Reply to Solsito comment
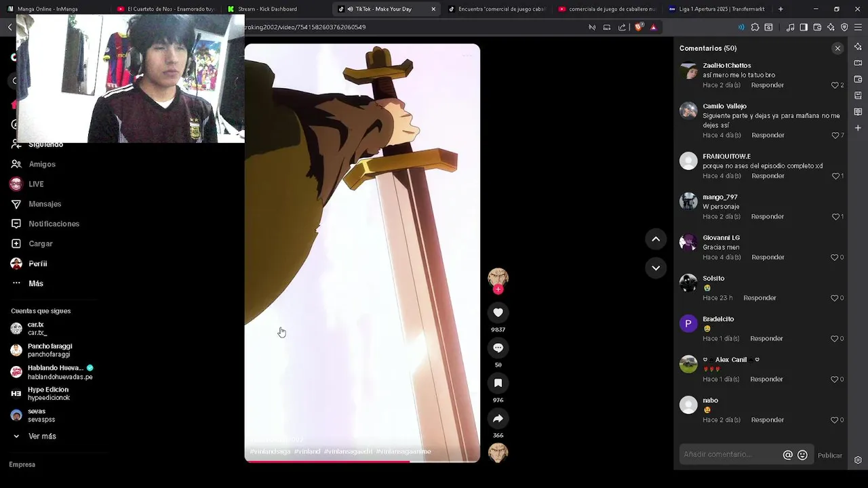The image size is (868, 488). (x=759, y=298)
